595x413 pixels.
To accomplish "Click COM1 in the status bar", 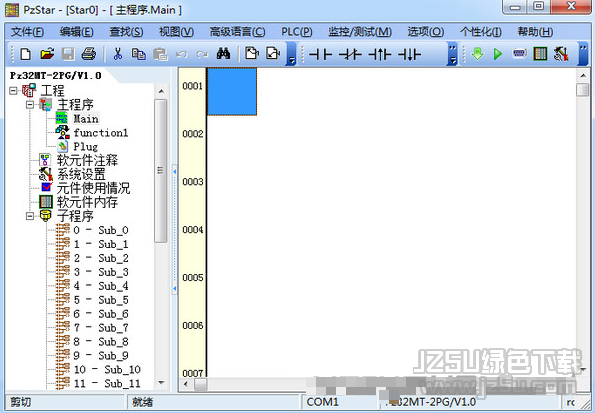I will click(323, 402).
